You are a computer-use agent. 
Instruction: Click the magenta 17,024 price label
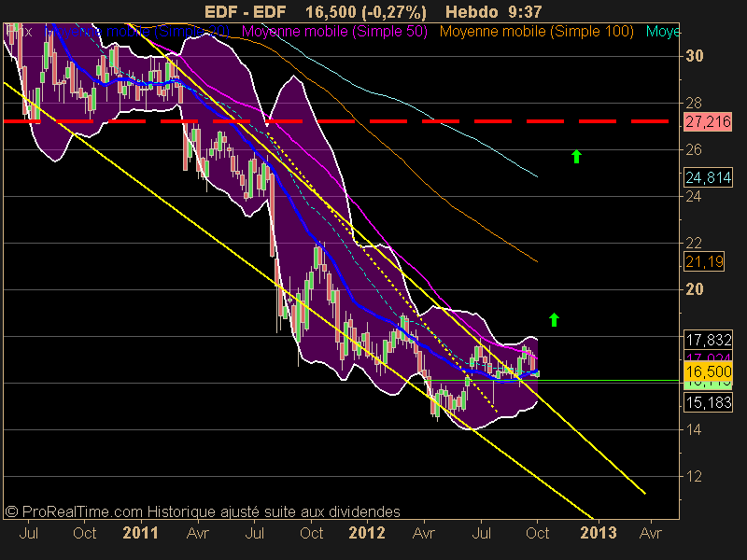708,357
